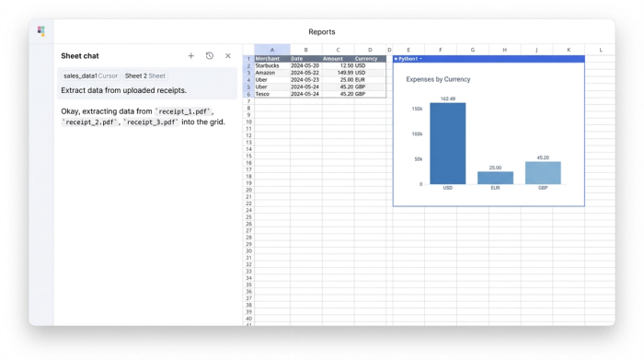Click the 12.50 amount cell
This screenshot has height=360, width=644.
tap(338, 65)
